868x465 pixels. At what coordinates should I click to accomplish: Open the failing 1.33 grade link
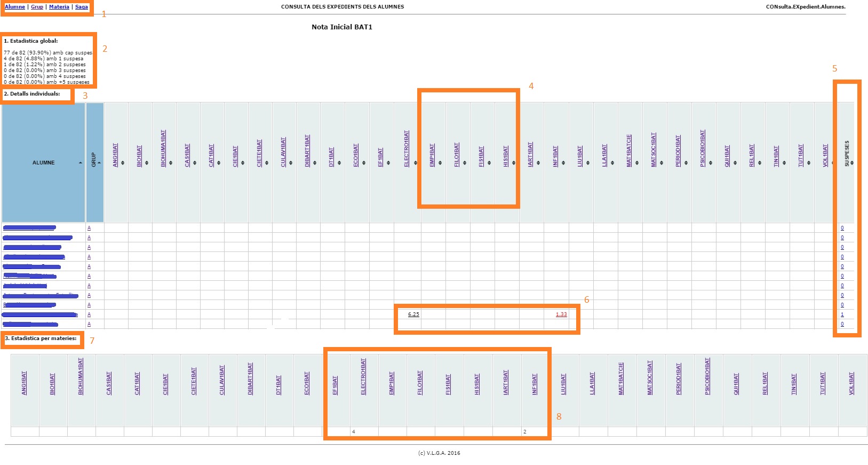tap(561, 314)
